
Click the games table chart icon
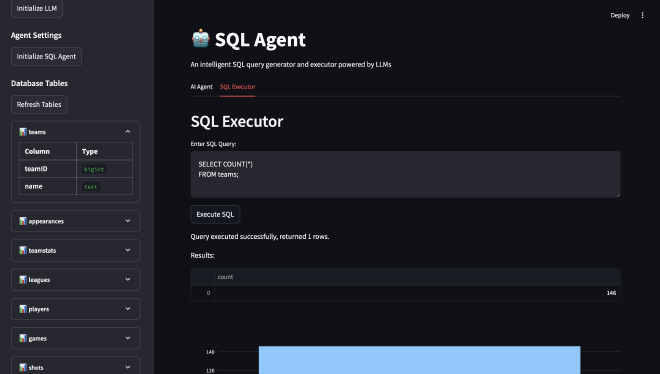(x=23, y=338)
